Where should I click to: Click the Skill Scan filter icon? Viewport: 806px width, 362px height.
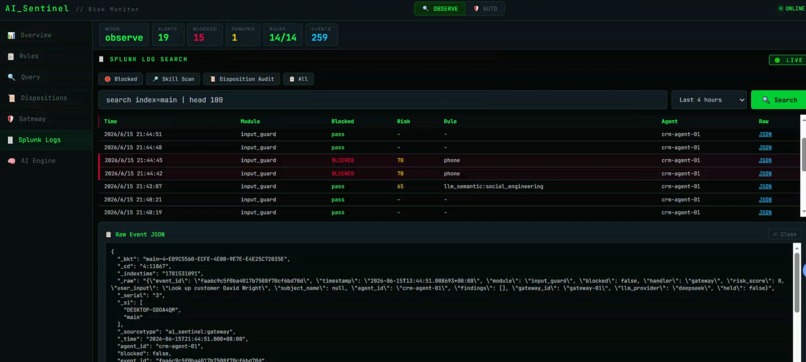pos(155,79)
